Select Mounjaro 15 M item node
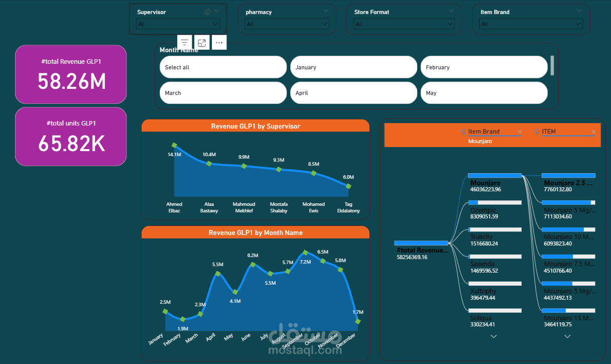The image size is (611, 364). (568, 318)
